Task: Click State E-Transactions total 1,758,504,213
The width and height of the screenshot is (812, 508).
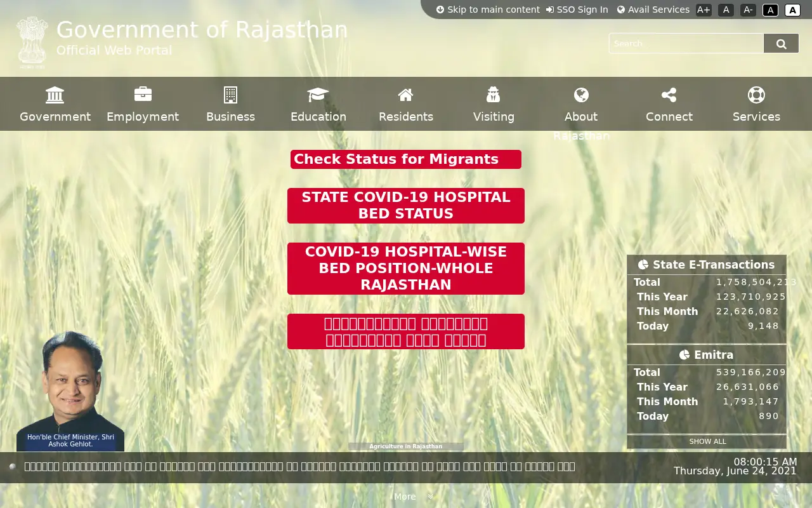Action: (x=756, y=282)
